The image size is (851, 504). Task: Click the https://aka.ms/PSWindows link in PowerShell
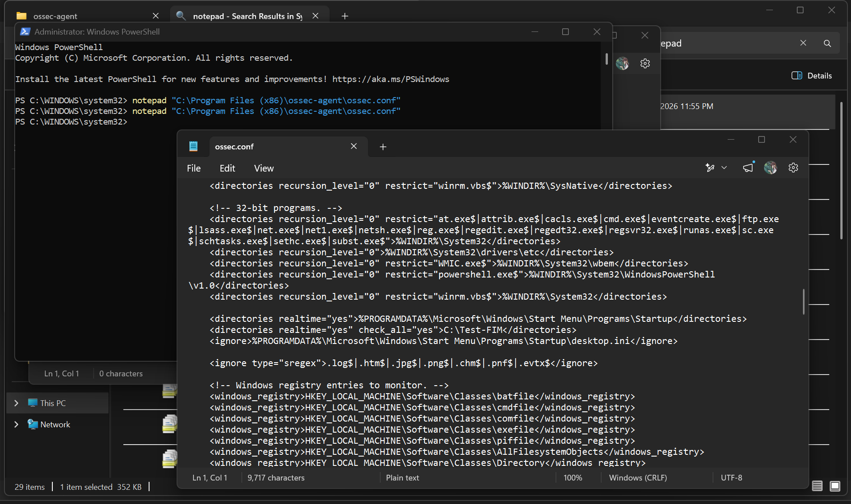pyautogui.click(x=390, y=79)
